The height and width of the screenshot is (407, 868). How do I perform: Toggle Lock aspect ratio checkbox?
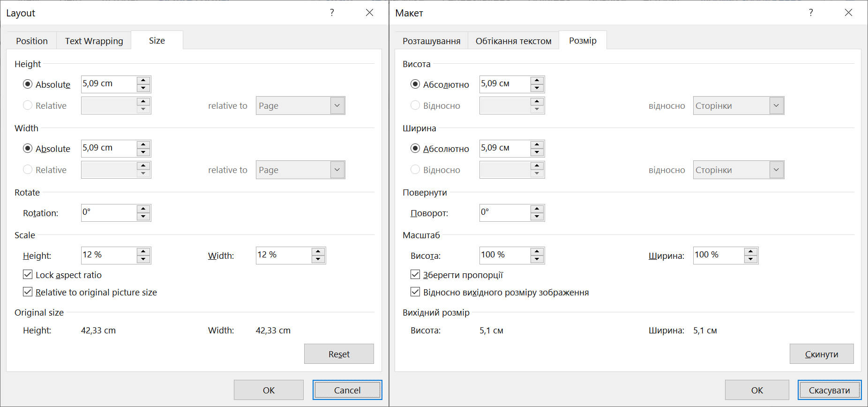click(x=28, y=275)
